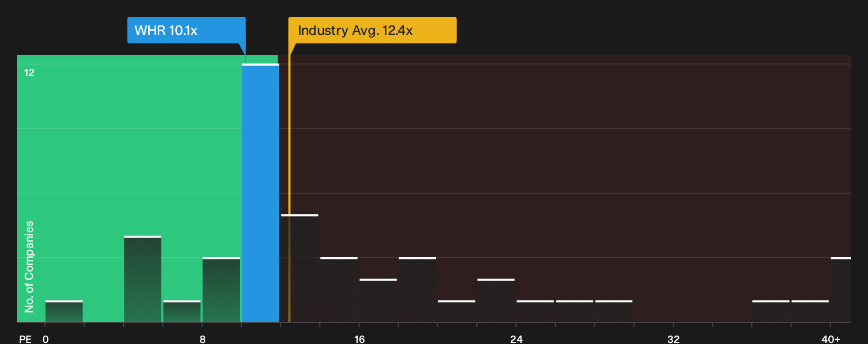
Task: Click the y-axis value 12
Action: (x=29, y=73)
